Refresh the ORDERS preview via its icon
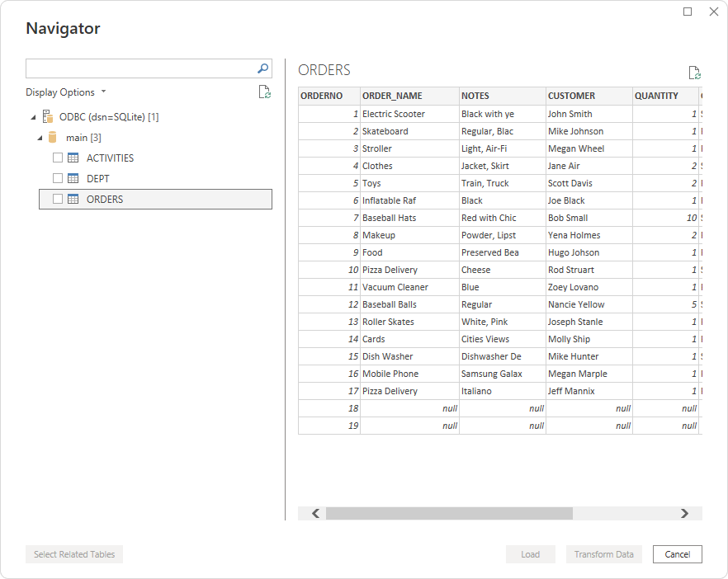The width and height of the screenshot is (728, 579). point(694,73)
